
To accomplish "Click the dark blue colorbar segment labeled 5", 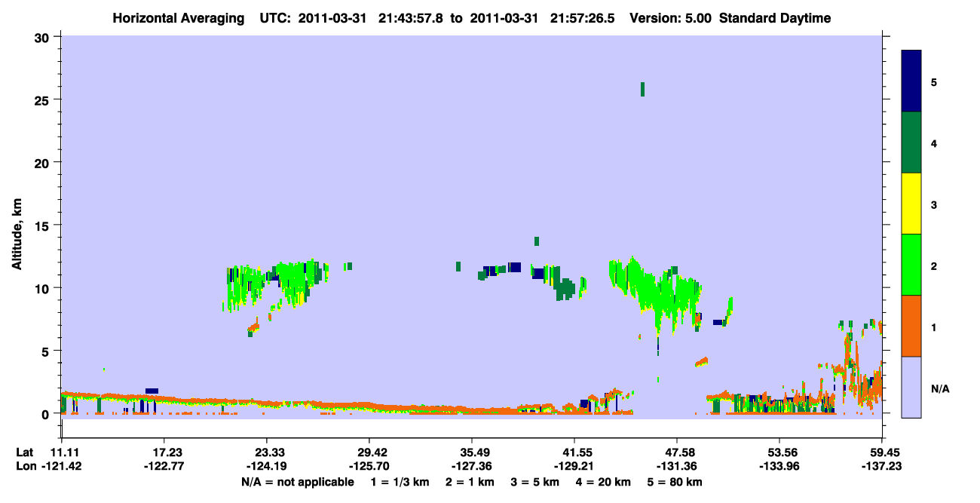I will click(911, 81).
